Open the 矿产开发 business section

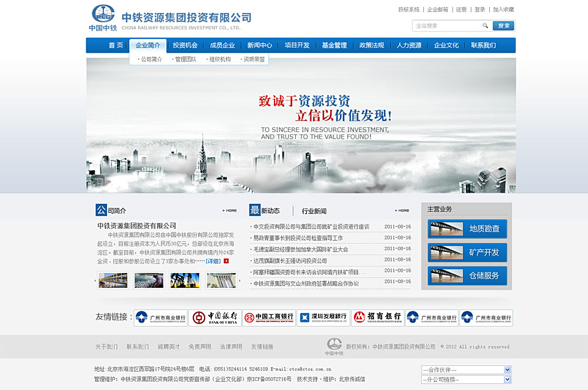[x=467, y=253]
